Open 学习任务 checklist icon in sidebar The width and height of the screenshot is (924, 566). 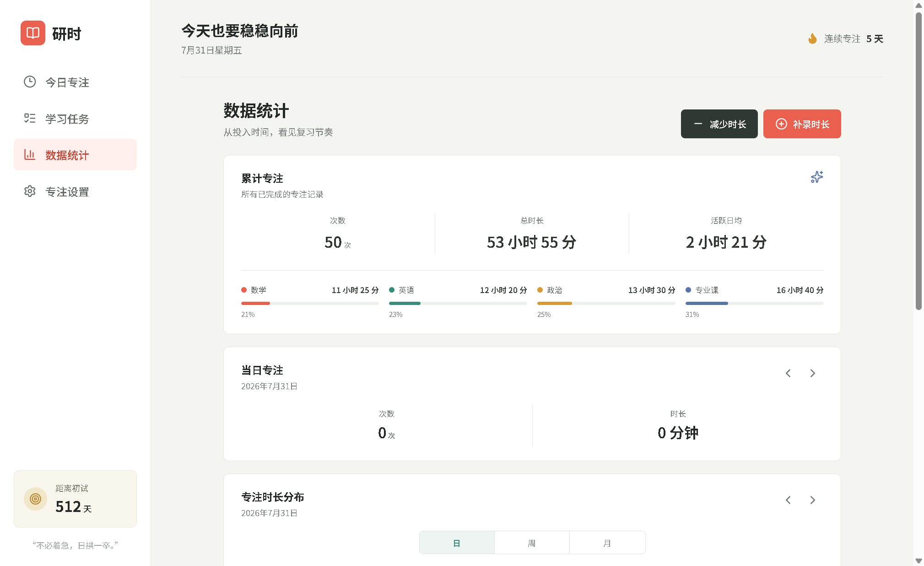(30, 119)
